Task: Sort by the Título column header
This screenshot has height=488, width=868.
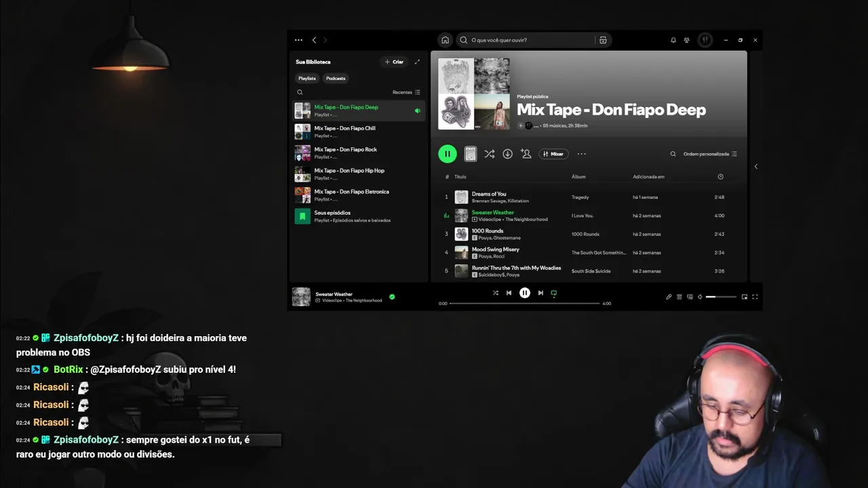Action: 460,177
